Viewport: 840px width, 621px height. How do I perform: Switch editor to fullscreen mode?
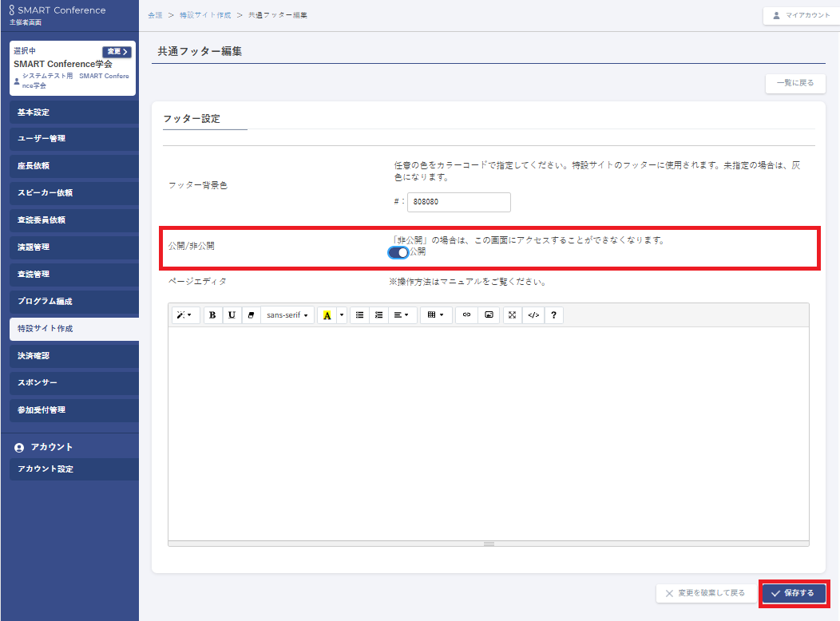pos(513,315)
